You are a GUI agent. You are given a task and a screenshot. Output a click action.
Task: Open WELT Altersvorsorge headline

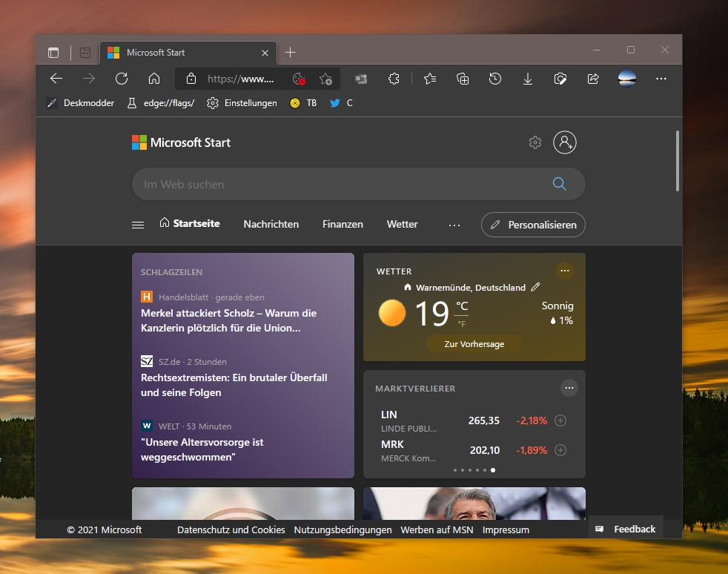point(202,449)
